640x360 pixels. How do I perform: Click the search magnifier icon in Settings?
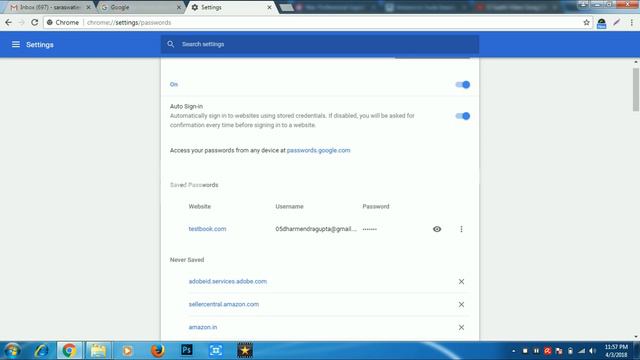pos(171,44)
